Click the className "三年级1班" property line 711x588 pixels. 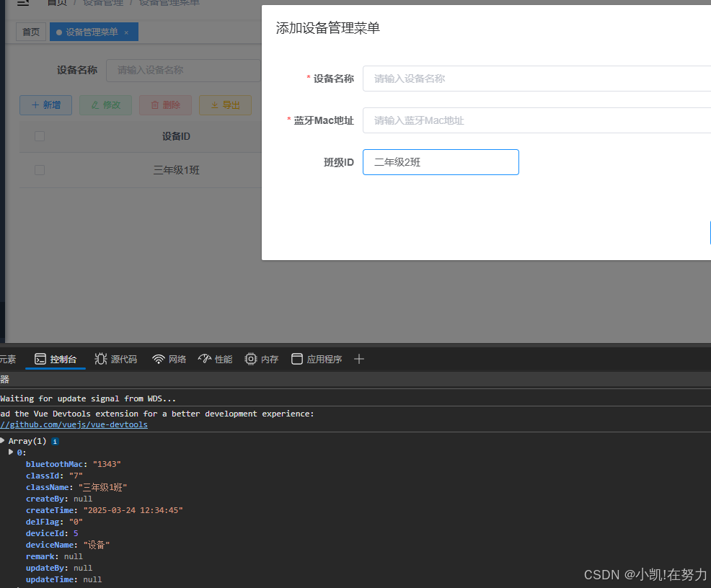[76, 487]
